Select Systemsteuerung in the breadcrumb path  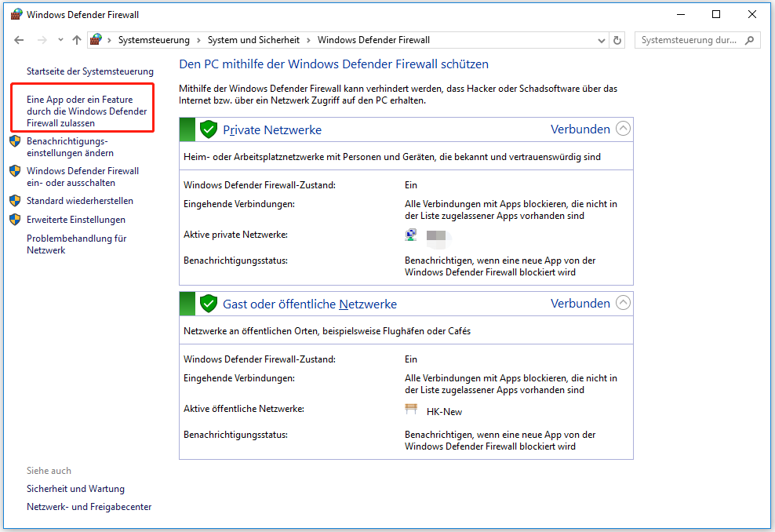click(154, 40)
